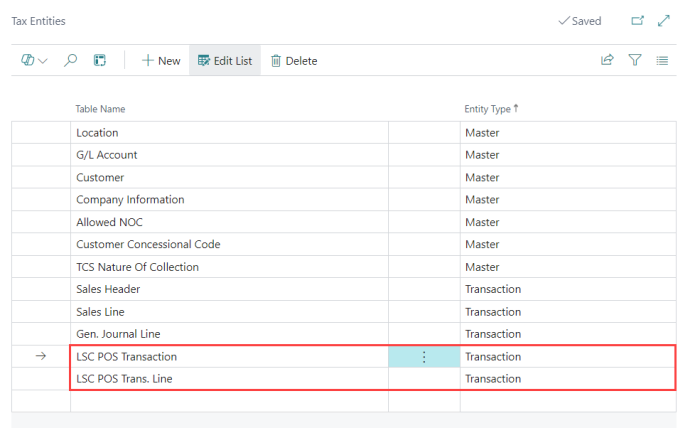Click Master entity type for Allowed NOC
Image resolution: width=700 pixels, height=428 pixels.
(x=568, y=222)
